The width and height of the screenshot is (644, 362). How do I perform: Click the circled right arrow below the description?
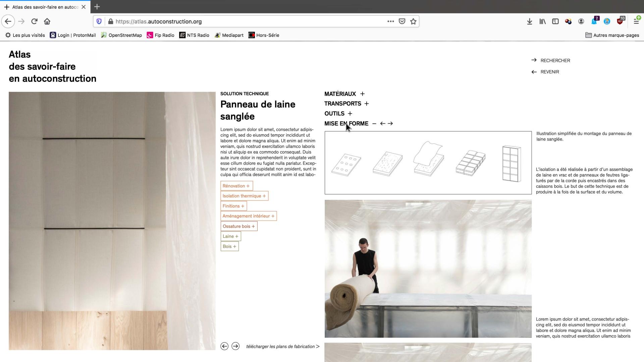pos(235,346)
